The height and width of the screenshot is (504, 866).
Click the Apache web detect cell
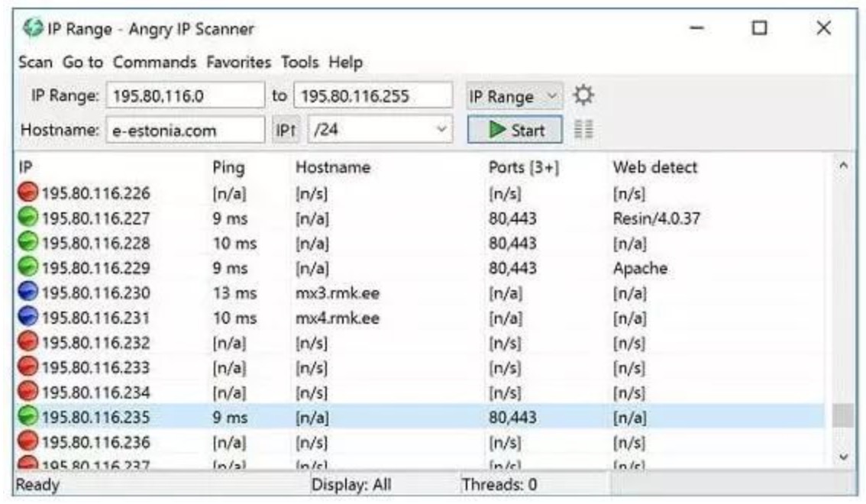[x=640, y=268]
